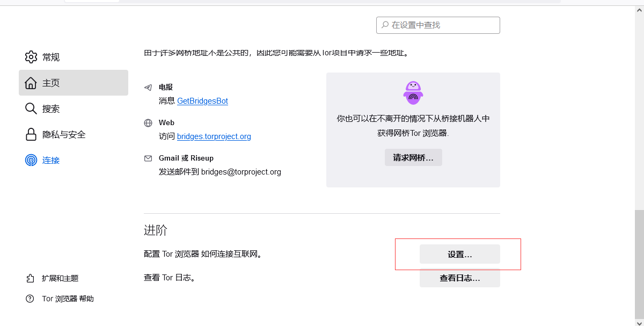Click the Gmail 或 Riseup heading text
644x326 pixels.
point(186,158)
